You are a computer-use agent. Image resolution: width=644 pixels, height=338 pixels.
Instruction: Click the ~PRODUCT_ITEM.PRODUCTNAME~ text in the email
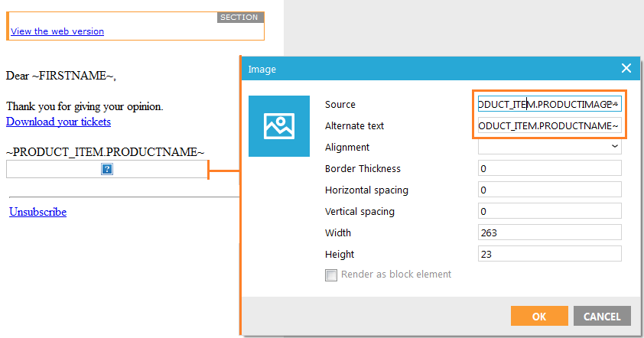(106, 152)
